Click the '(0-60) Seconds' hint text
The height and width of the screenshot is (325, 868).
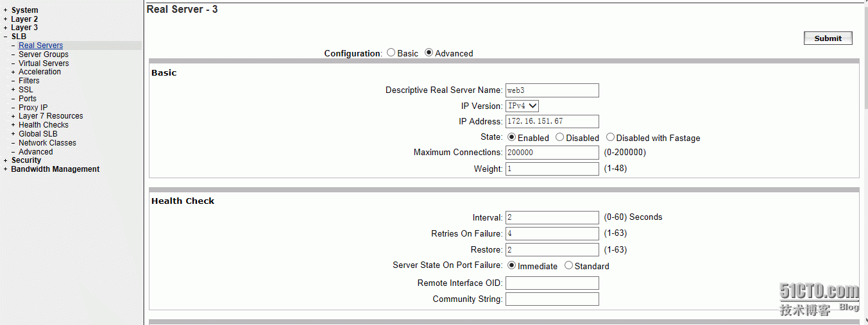(633, 217)
